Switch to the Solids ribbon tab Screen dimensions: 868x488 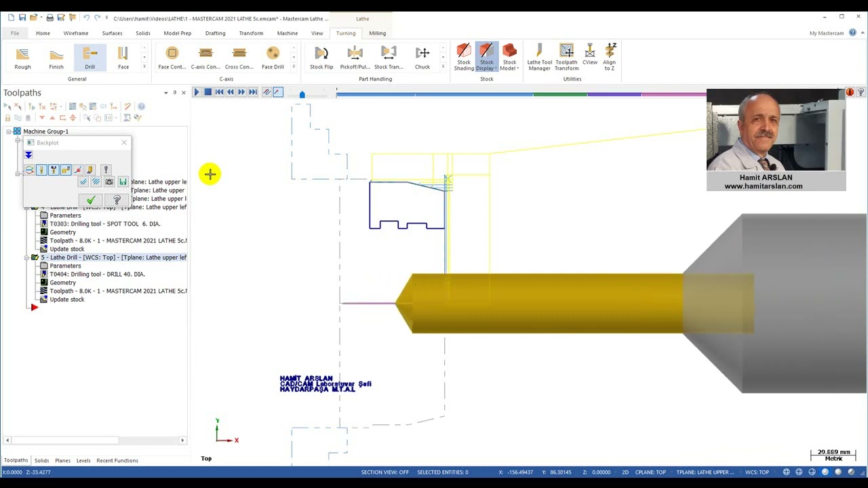coord(143,33)
